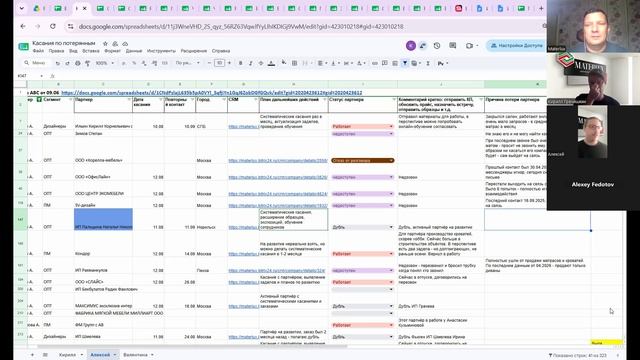Start a Meet call from camera icon
Viewport: 640px width, 360px height.
[469, 46]
